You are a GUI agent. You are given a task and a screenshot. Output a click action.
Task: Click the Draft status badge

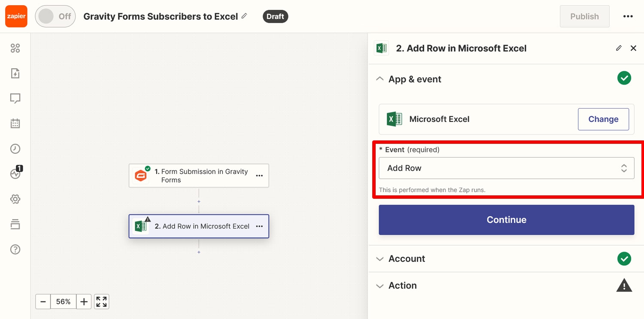coord(275,16)
